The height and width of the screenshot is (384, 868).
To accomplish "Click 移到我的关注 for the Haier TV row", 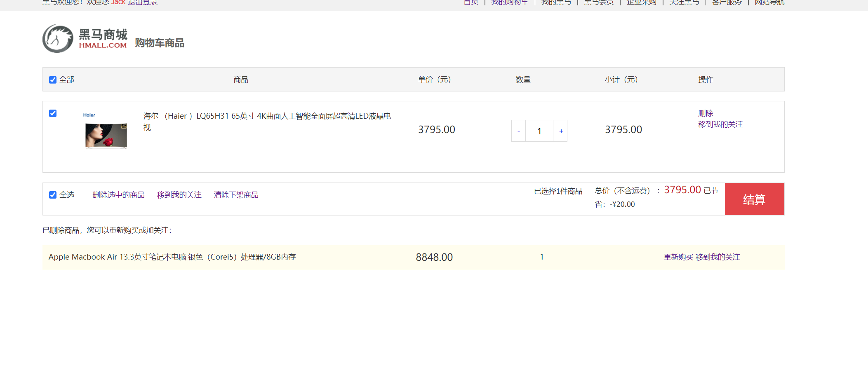I will tap(720, 124).
